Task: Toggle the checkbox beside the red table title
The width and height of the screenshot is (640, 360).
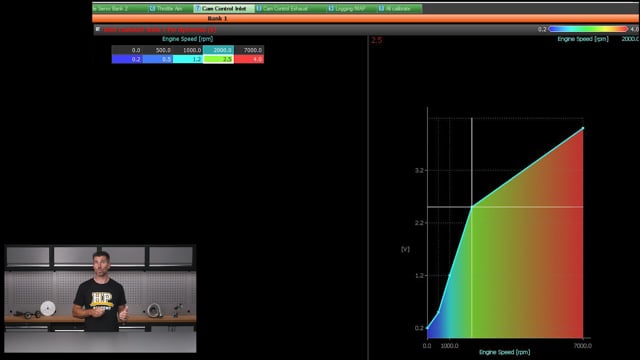Action: pyautogui.click(x=98, y=29)
